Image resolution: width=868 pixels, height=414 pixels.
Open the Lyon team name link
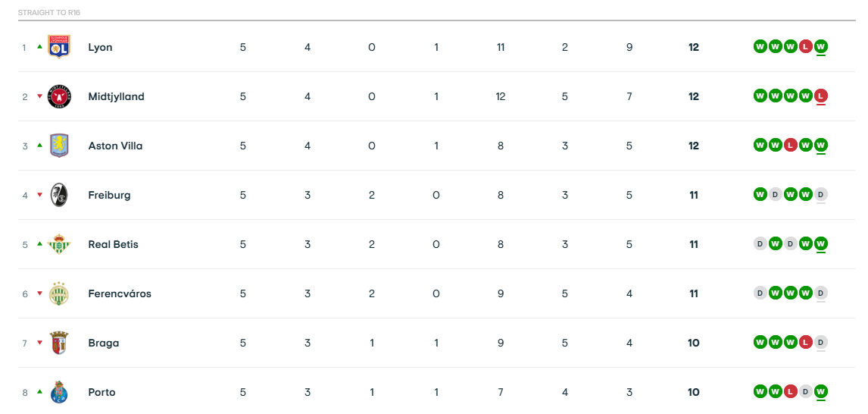tap(100, 47)
